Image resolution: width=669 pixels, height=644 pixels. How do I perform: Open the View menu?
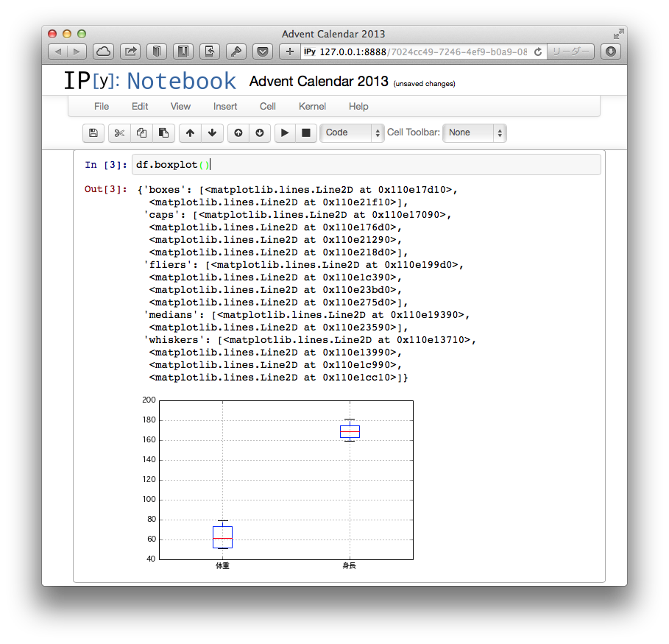click(180, 106)
